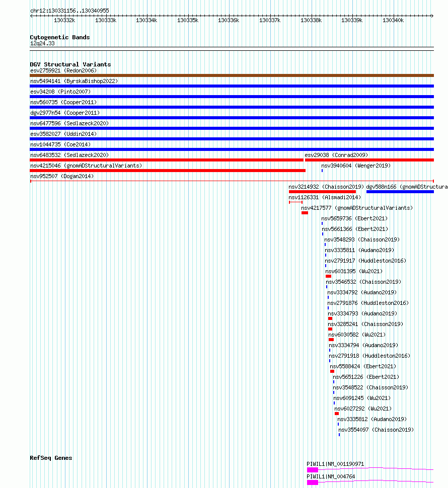Open nsv2791918 (Huddleston2016) variant
The height and width of the screenshot is (488, 448).
[369, 356]
